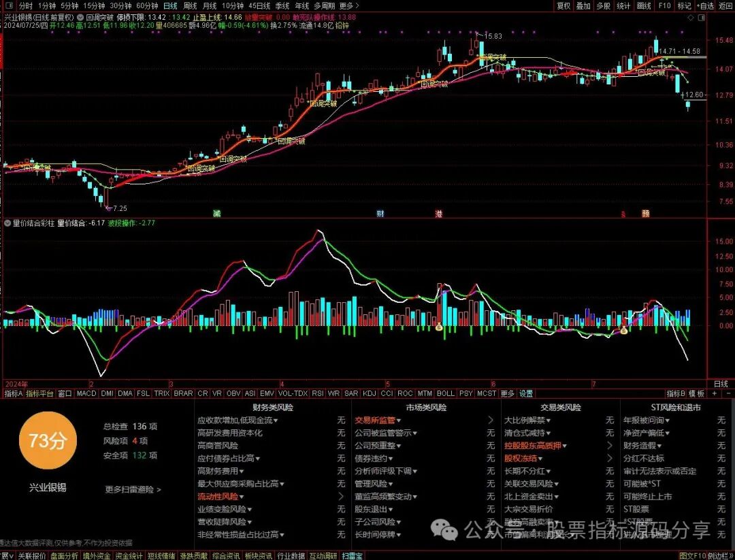Select the BOLL indicator

(x=445, y=394)
